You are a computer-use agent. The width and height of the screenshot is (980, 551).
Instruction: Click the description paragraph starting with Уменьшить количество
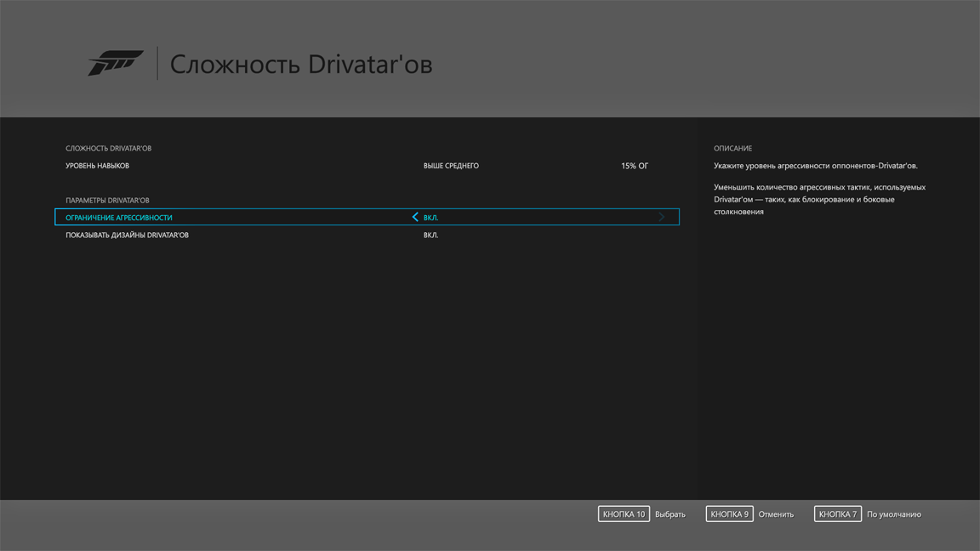coord(819,199)
